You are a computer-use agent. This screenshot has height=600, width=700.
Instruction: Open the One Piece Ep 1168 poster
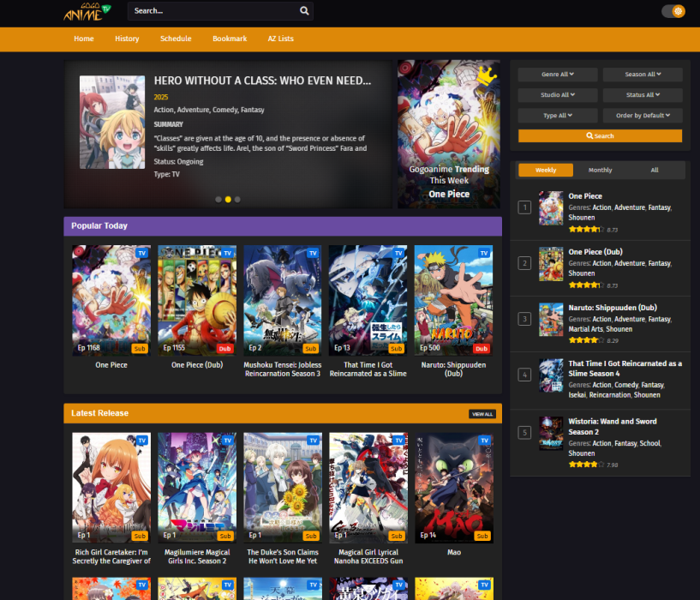(x=111, y=300)
